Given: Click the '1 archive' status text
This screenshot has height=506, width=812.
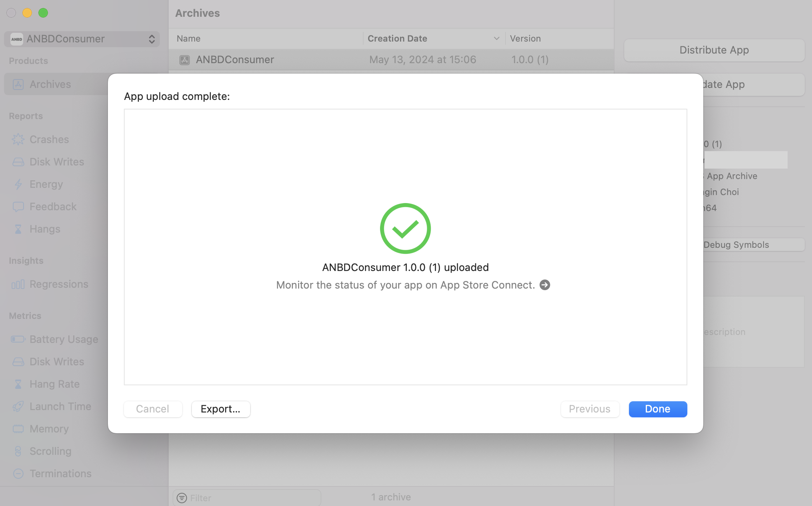Looking at the screenshot, I should click(x=391, y=497).
